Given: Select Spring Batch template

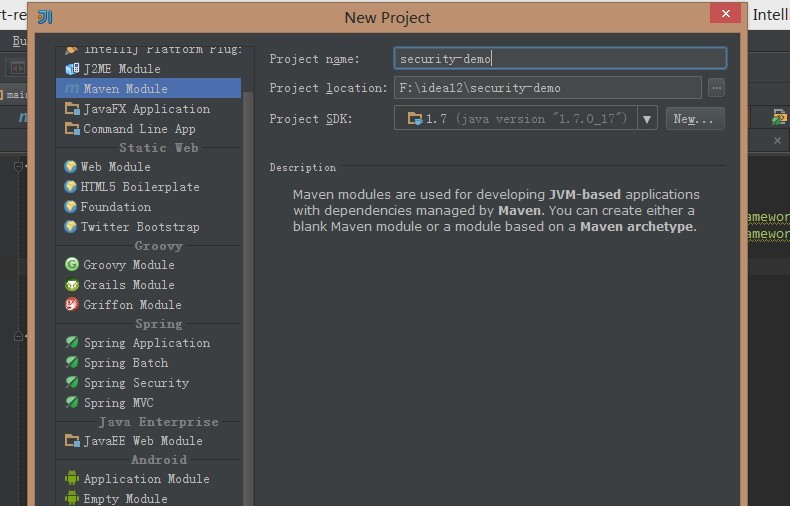Looking at the screenshot, I should point(149,363).
